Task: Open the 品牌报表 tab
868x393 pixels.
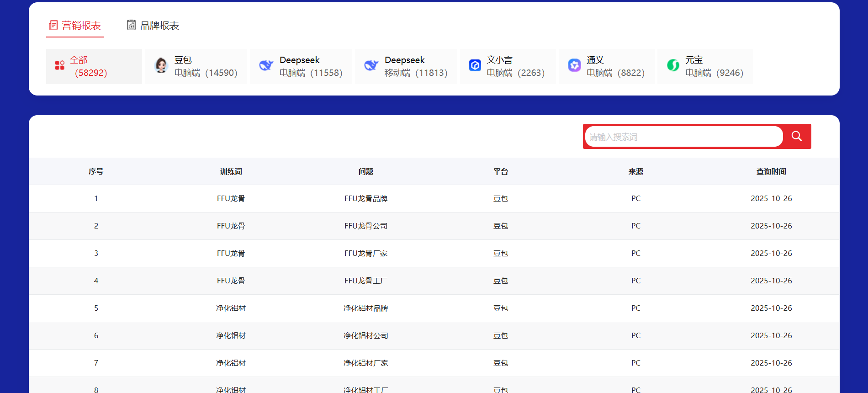Action: pyautogui.click(x=153, y=26)
